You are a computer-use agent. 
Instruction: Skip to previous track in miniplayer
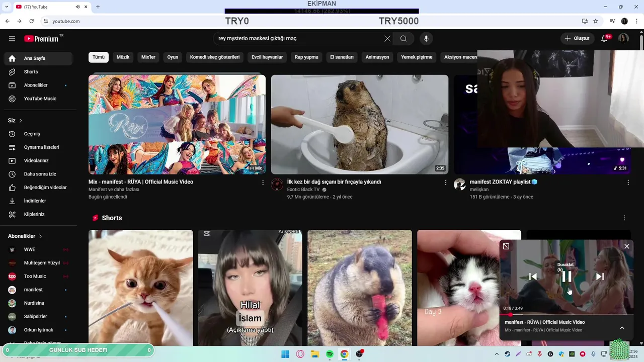pyautogui.click(x=533, y=277)
